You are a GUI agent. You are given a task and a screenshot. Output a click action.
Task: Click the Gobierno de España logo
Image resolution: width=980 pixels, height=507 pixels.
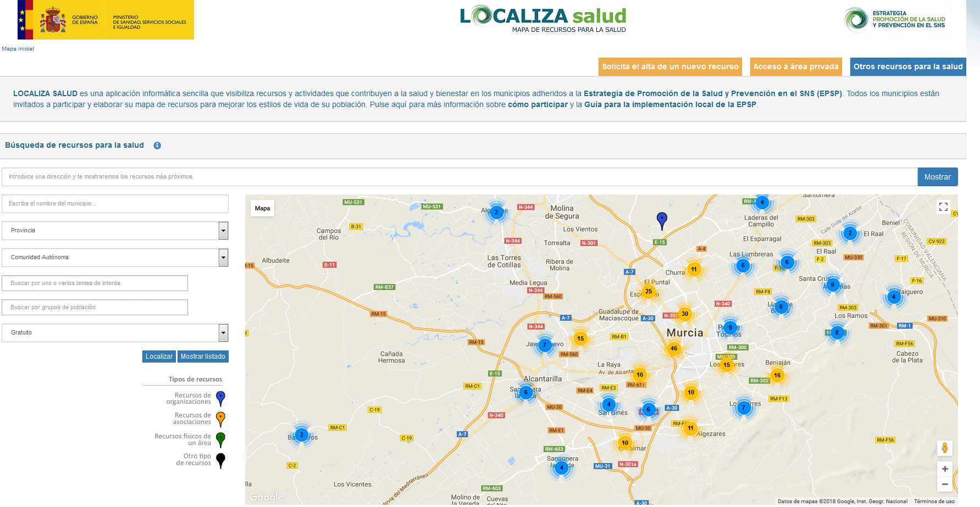pyautogui.click(x=106, y=20)
